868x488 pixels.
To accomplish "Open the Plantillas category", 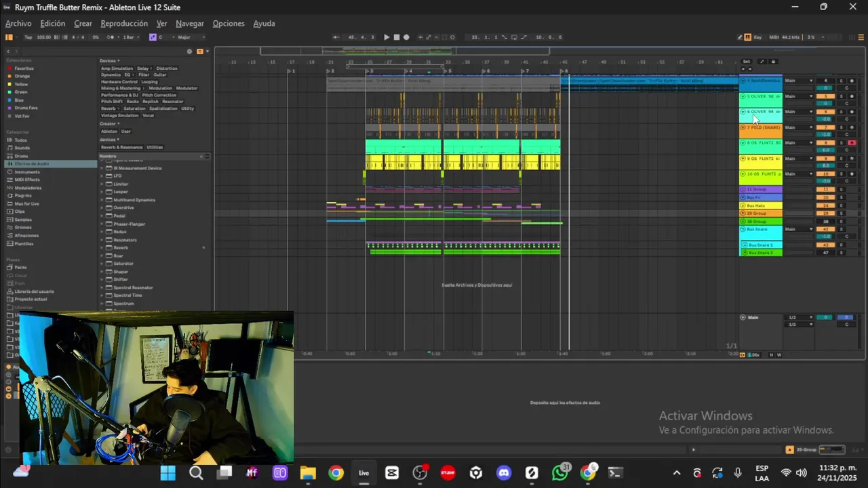I will [x=24, y=243].
